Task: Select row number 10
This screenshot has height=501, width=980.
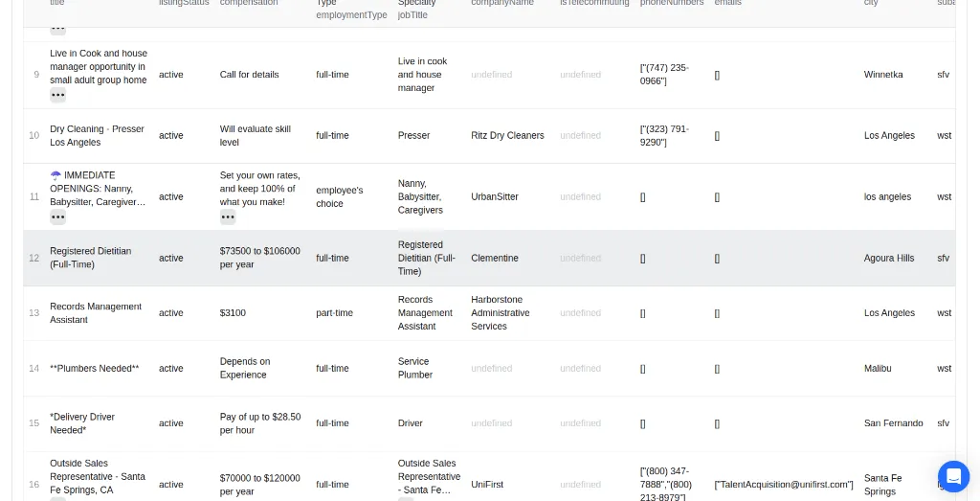Action: click(x=34, y=136)
